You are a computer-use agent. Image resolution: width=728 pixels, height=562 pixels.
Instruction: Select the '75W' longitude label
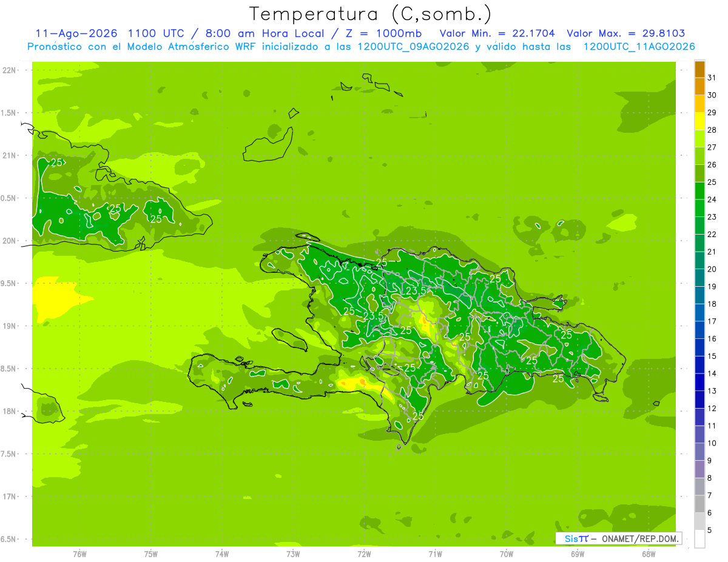[151, 554]
